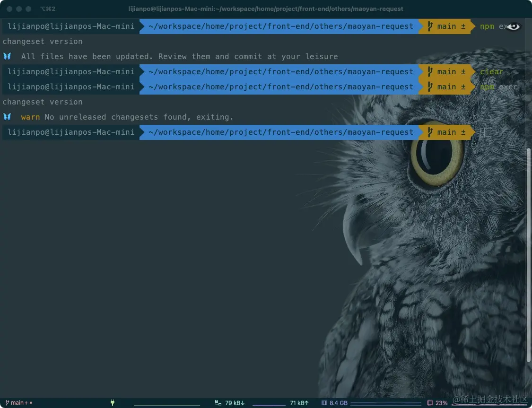The height and width of the screenshot is (408, 532).
Task: Click the branch glyph in the 'clear' prompt line
Action: [x=430, y=71]
